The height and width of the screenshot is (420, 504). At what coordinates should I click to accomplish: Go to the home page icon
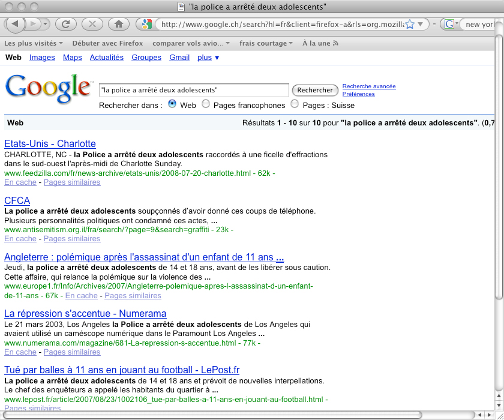tap(119, 24)
